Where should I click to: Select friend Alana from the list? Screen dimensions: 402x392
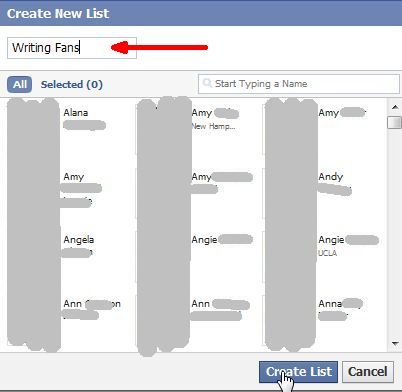[x=76, y=113]
